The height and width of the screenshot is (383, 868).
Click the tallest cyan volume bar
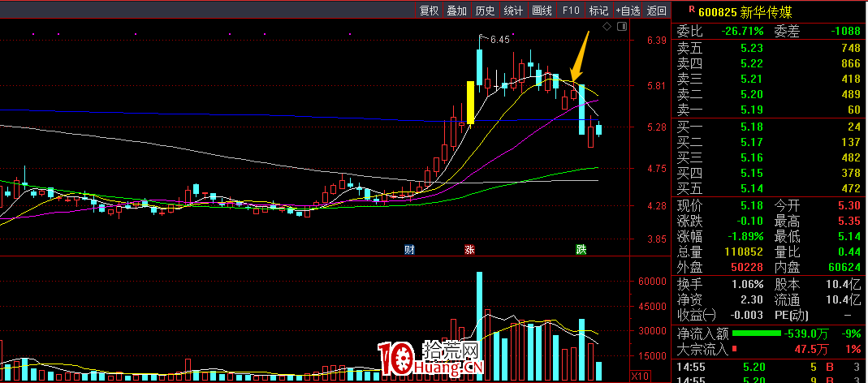coord(479,326)
